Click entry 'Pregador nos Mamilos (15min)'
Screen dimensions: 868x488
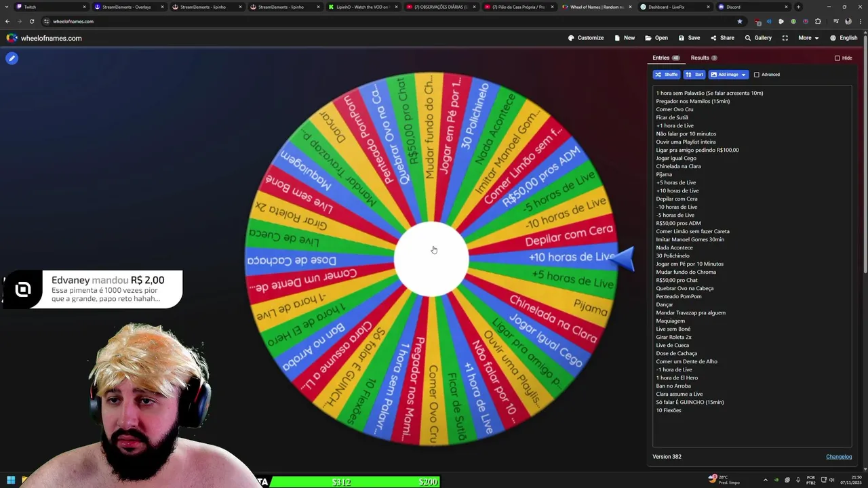[692, 101]
